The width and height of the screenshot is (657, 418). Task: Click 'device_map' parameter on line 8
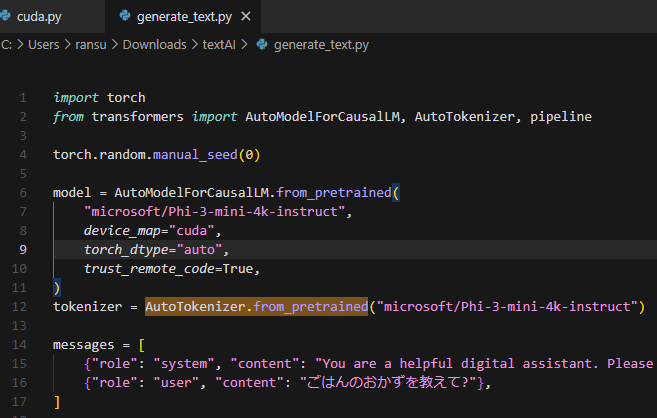[x=122, y=231]
